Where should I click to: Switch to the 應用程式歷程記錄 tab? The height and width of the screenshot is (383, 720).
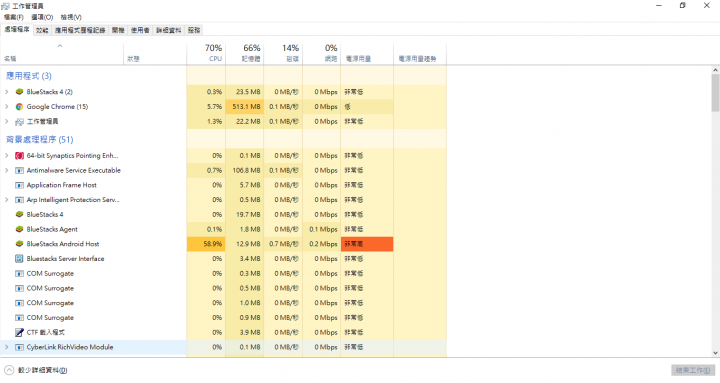coord(80,30)
